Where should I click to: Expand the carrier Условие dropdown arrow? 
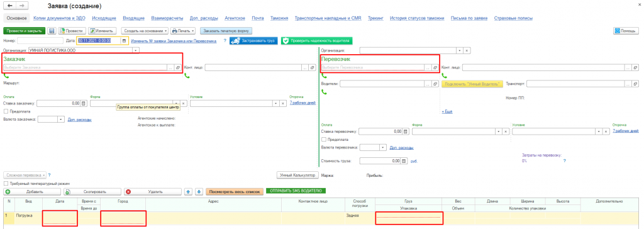click(599, 131)
